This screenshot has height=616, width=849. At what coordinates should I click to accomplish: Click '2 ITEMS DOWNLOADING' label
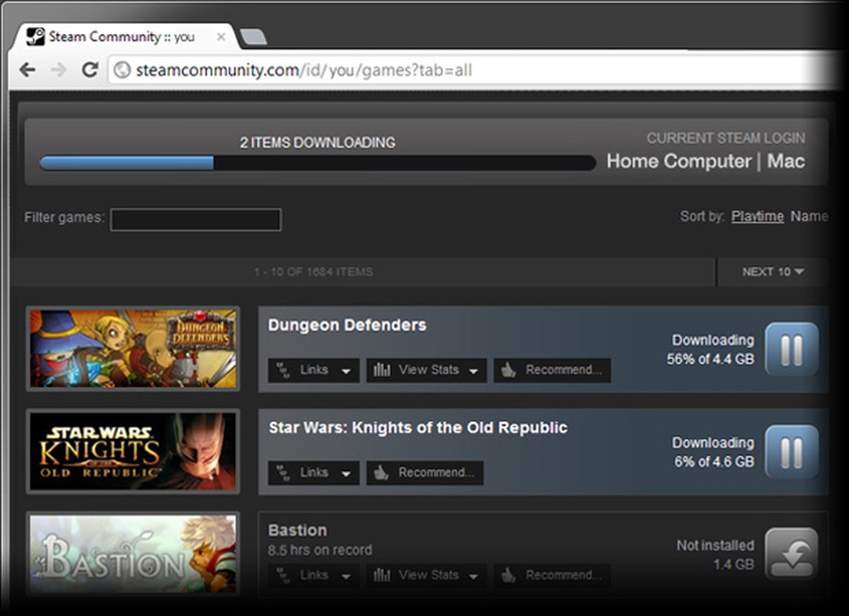[318, 143]
